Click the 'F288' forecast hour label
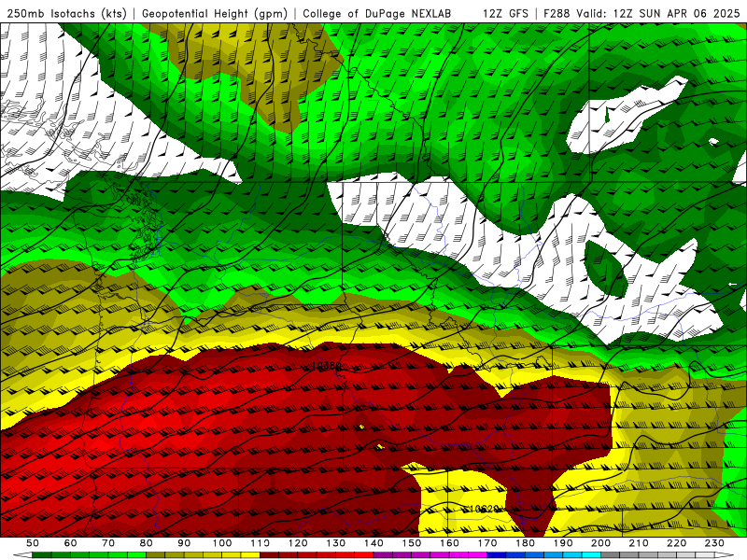Viewport: 747px width, 560px height. tap(557, 13)
